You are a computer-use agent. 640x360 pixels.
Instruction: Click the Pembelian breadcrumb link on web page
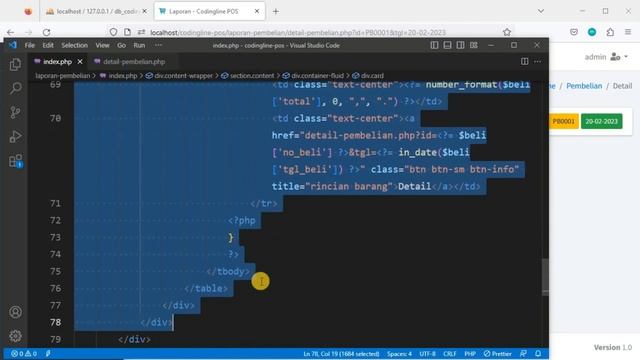point(584,86)
